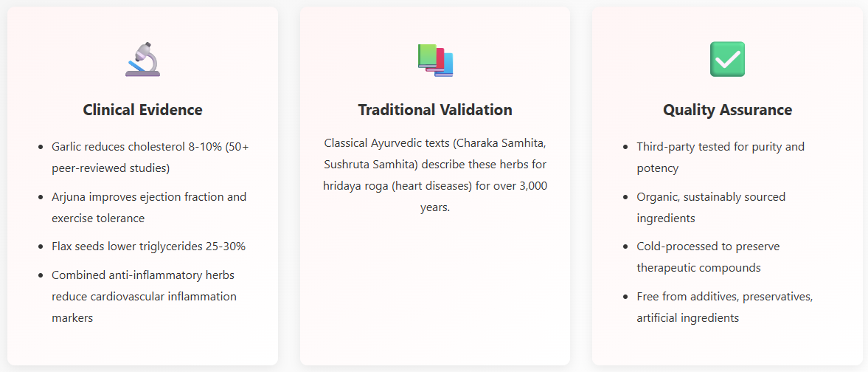Click the "peer-reviewed studies)" text

coord(111,168)
